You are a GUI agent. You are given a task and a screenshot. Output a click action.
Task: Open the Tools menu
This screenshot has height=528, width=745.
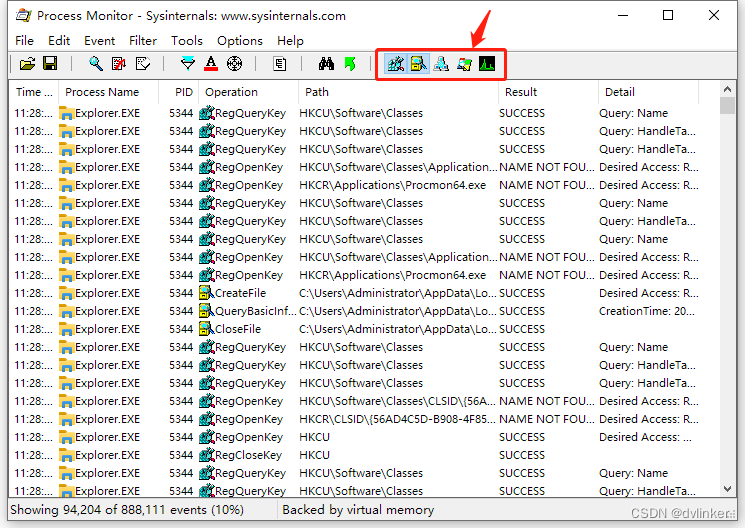pyautogui.click(x=187, y=41)
